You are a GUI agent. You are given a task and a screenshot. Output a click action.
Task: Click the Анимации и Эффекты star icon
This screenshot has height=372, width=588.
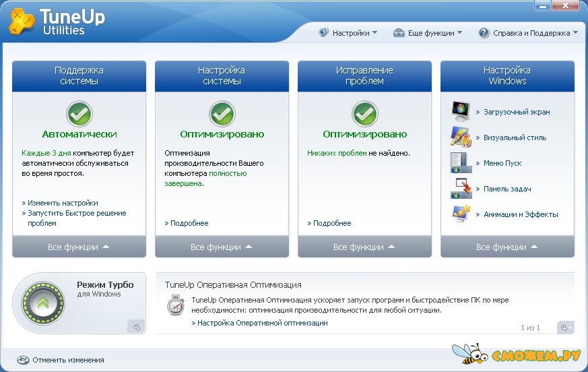tap(461, 214)
